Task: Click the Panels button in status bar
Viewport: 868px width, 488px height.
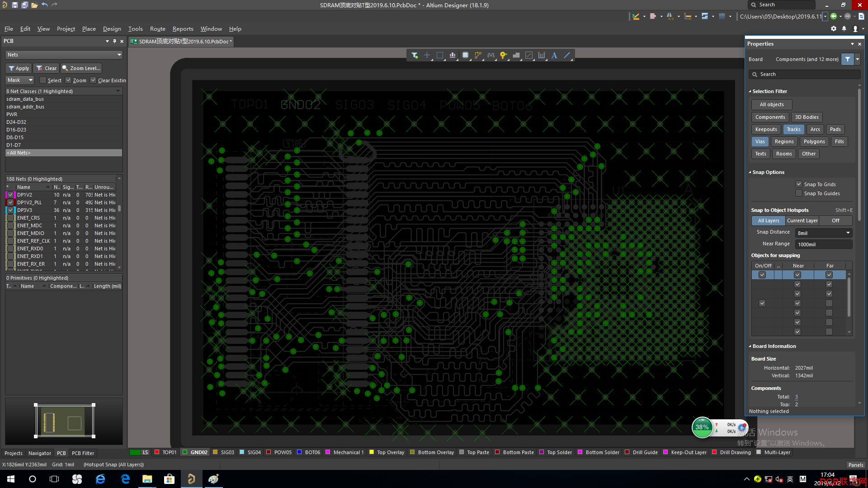Action: click(855, 465)
